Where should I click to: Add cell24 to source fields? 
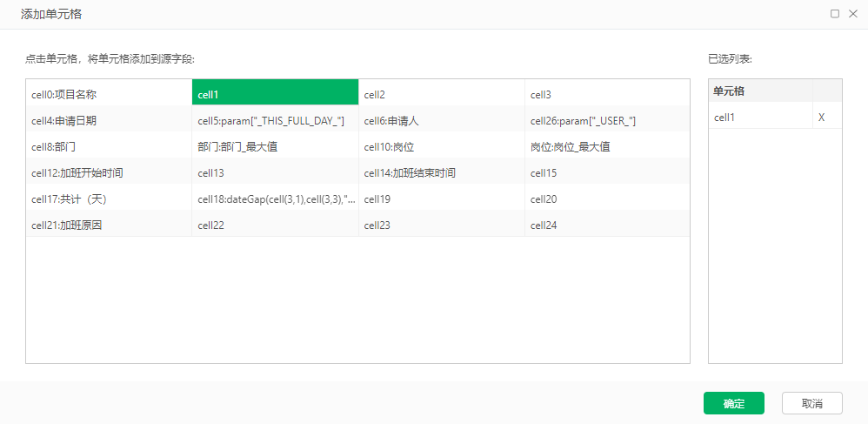point(607,225)
